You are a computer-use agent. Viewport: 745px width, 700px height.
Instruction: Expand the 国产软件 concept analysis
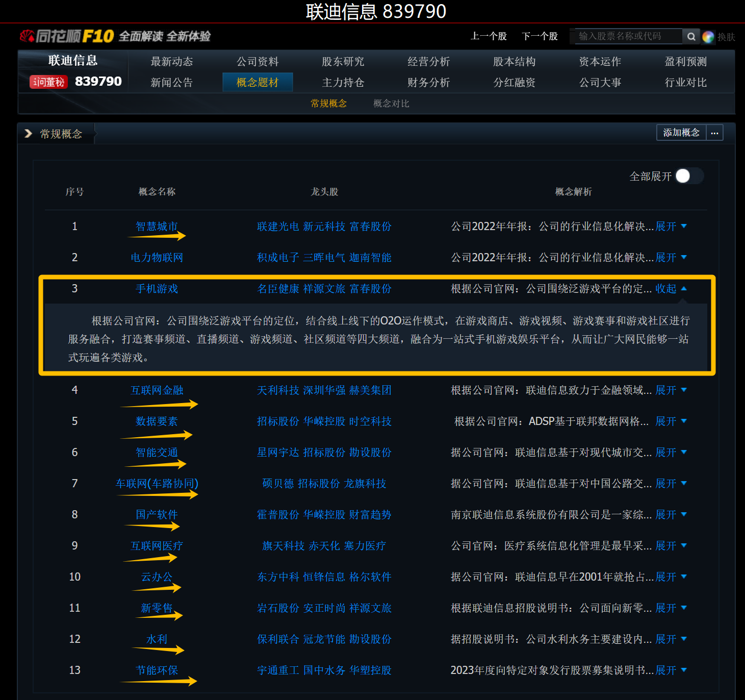[671, 515]
